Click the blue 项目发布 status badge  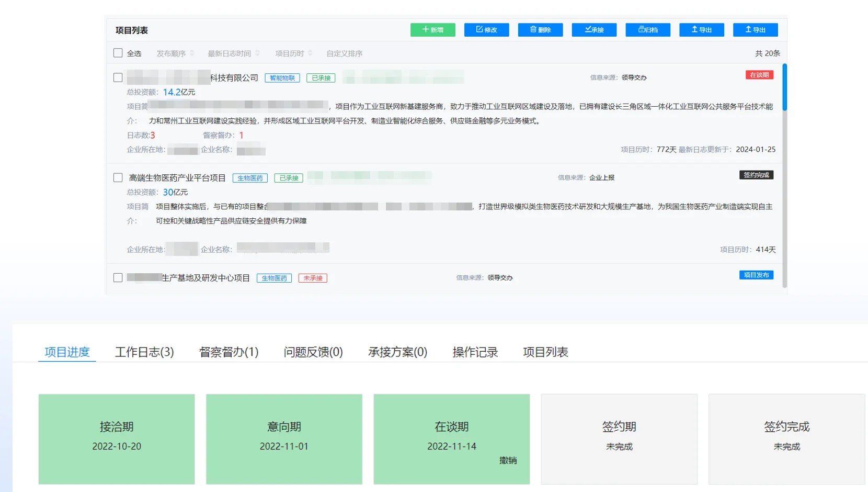coord(756,275)
